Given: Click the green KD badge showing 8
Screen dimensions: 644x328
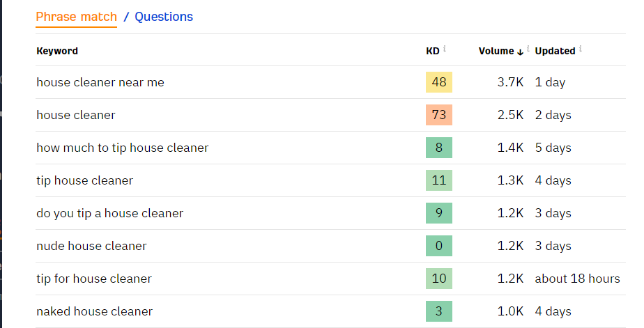Looking at the screenshot, I should tap(439, 148).
